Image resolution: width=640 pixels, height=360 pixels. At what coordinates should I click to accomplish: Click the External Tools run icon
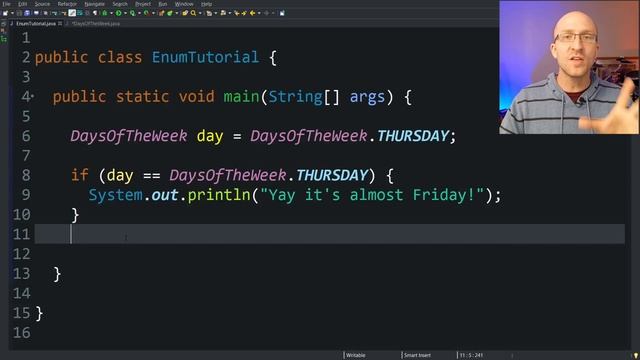[x=146, y=13]
